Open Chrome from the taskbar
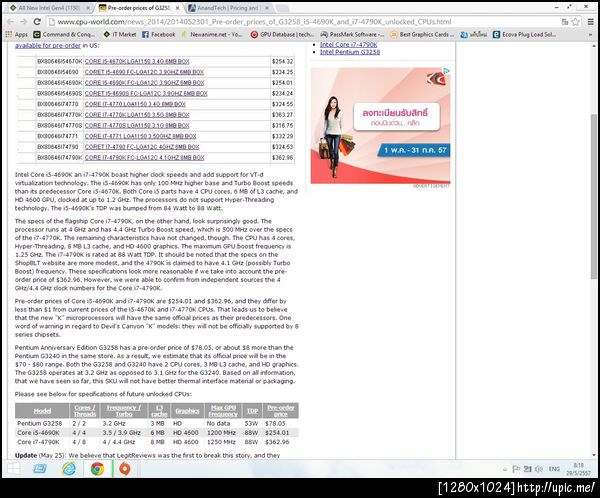 pos(97,469)
